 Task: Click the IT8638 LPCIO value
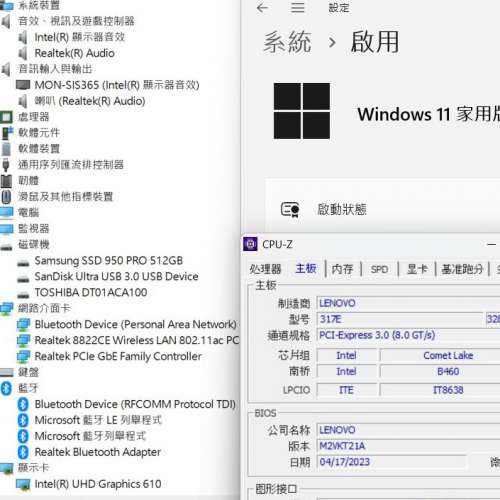(x=448, y=390)
